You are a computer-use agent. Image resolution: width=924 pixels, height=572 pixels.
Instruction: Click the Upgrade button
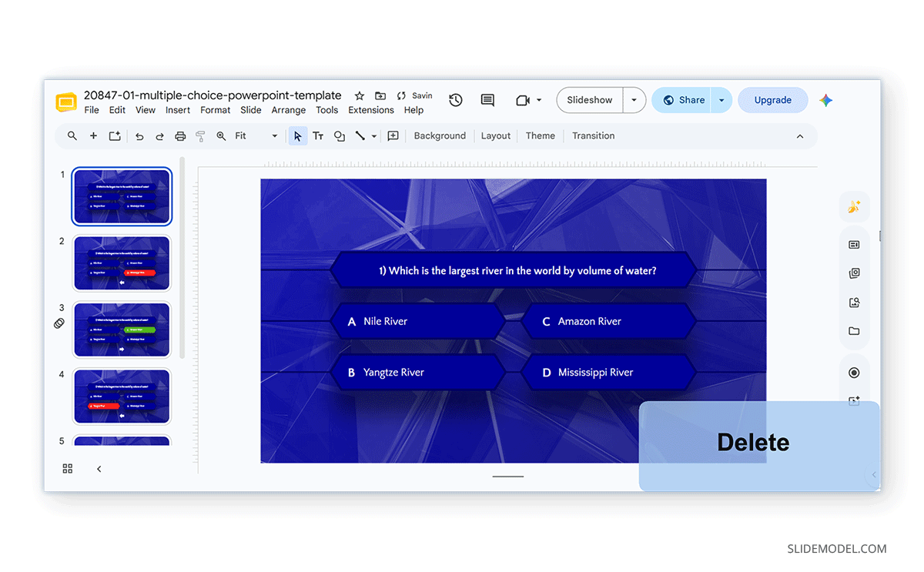tap(773, 100)
